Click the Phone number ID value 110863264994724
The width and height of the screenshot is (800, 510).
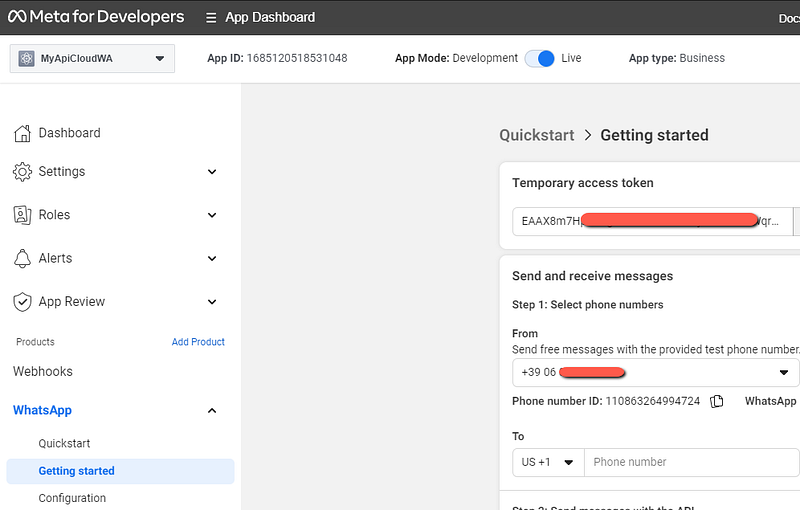653,401
